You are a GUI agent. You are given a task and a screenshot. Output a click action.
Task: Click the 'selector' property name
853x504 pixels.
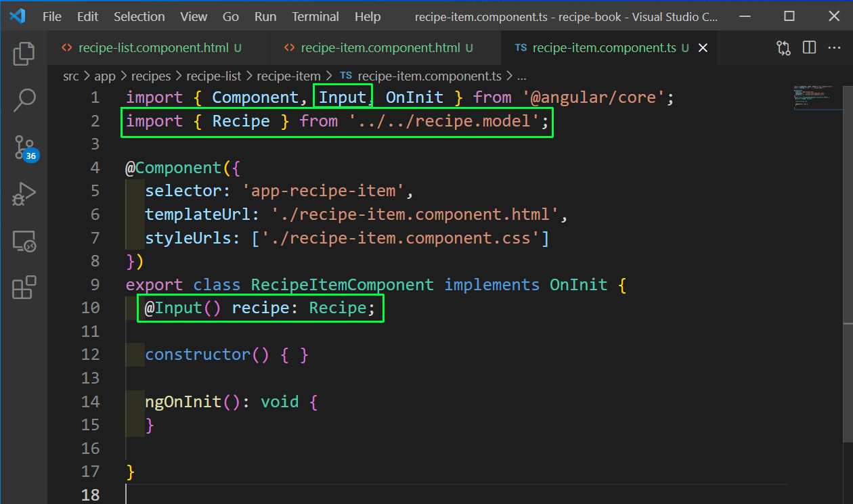coord(183,191)
